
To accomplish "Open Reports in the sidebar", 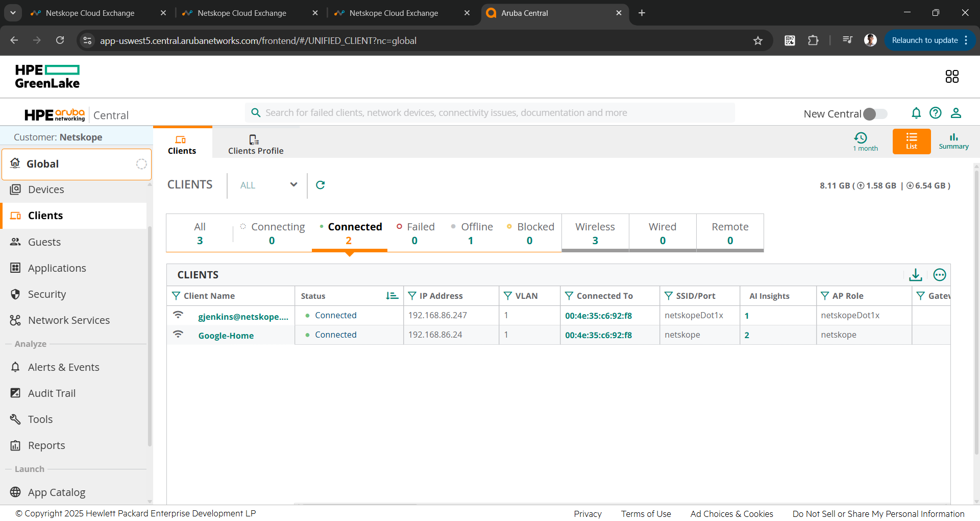I will point(46,445).
